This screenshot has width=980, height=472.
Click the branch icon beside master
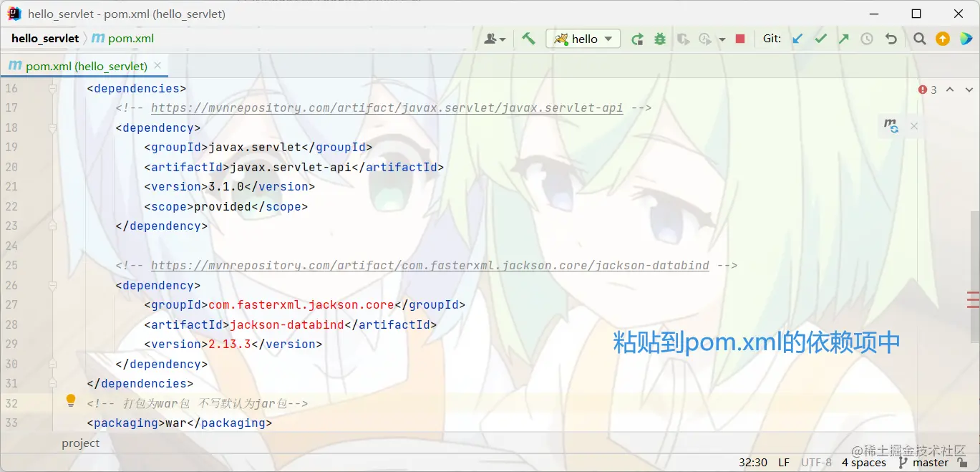coord(903,463)
